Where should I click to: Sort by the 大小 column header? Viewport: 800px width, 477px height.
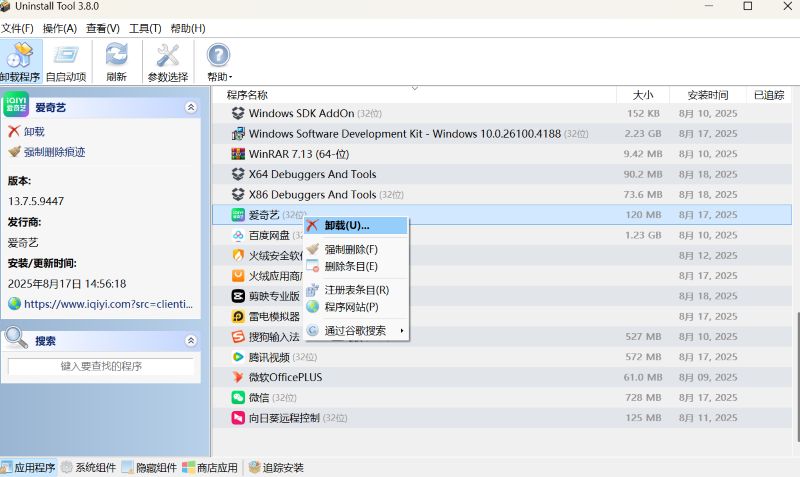pos(642,95)
